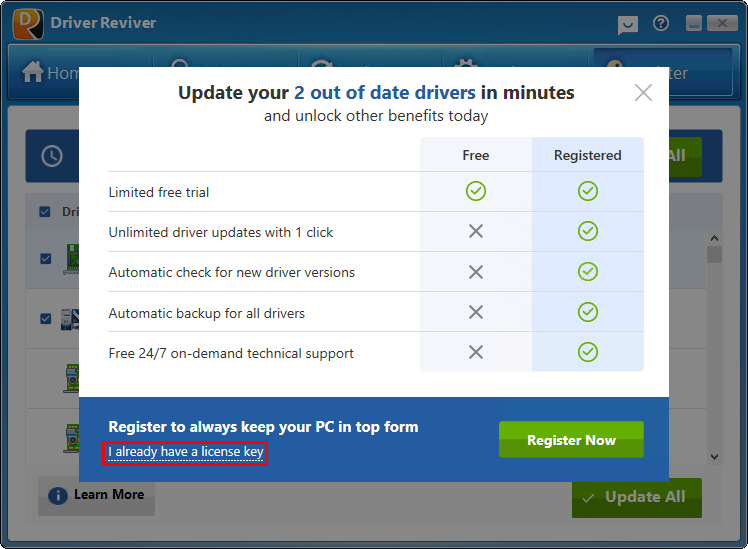Open the help question mark icon

tap(661, 23)
